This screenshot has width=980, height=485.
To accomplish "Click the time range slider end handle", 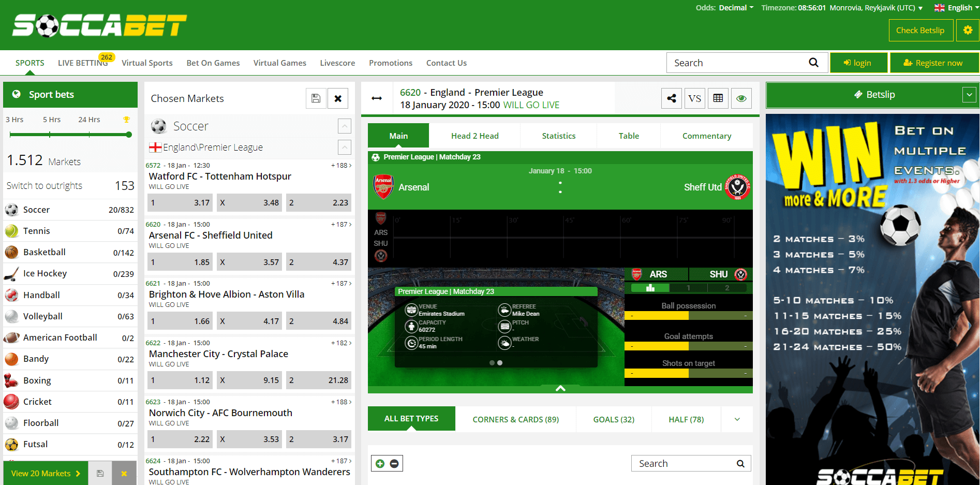I will [129, 135].
